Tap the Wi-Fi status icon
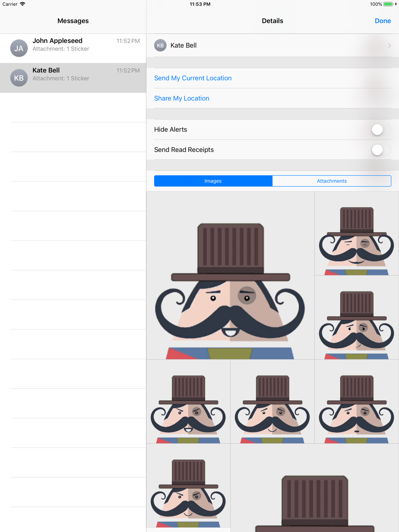399x532 pixels. click(23, 4)
